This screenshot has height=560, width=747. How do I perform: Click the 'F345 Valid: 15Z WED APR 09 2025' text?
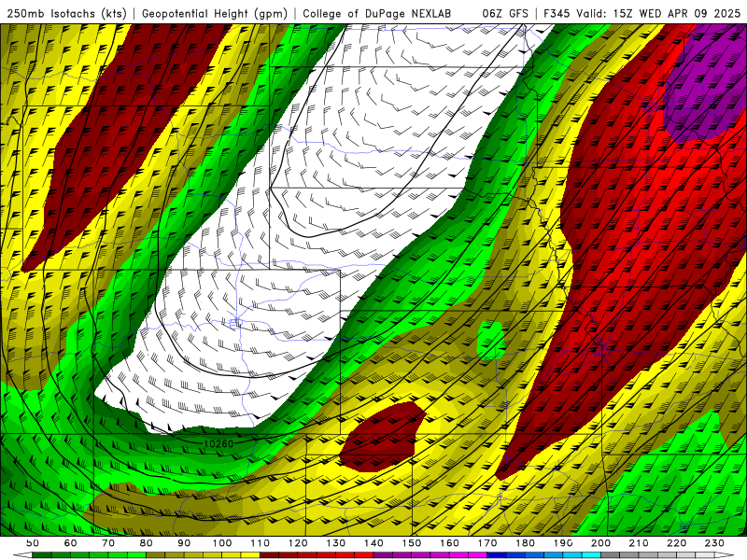click(x=641, y=14)
